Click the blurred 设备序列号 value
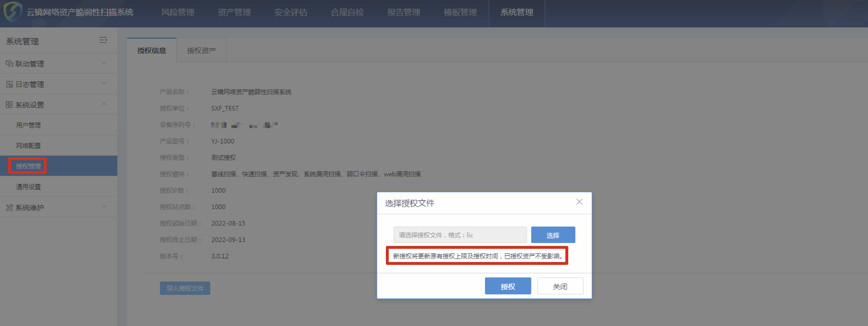The width and height of the screenshot is (868, 326). pos(244,125)
